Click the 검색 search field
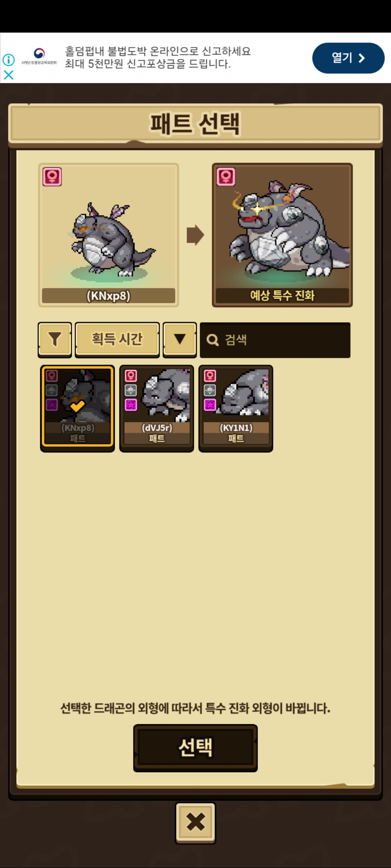391x868 pixels. (275, 340)
